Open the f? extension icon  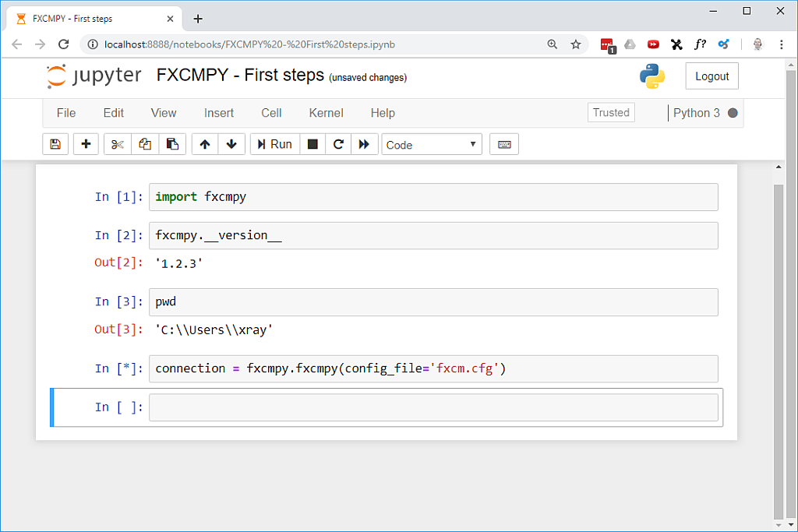(x=700, y=44)
